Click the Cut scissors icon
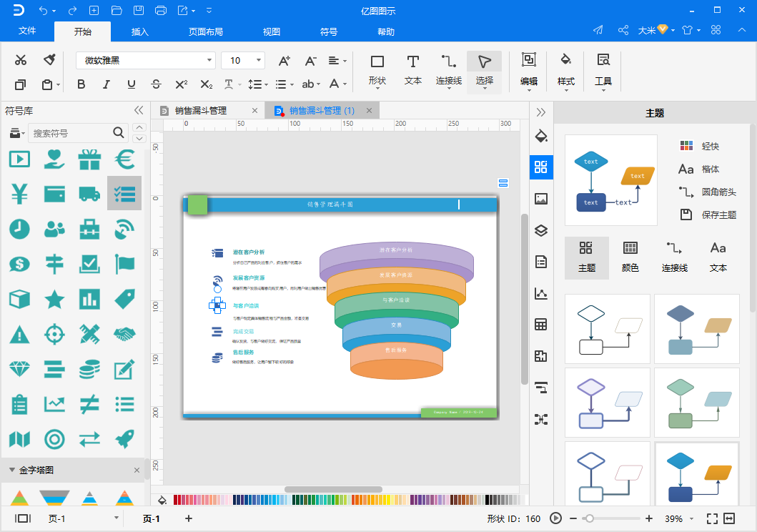 point(20,60)
